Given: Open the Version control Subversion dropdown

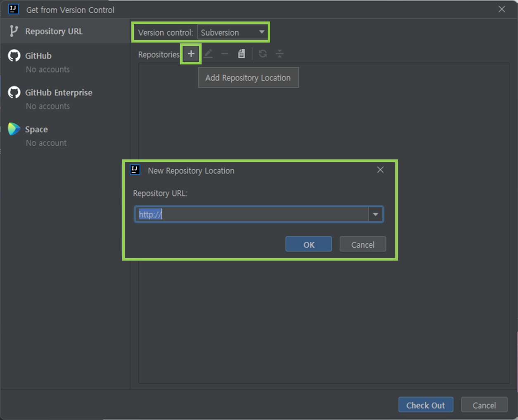Looking at the screenshot, I should pos(233,32).
